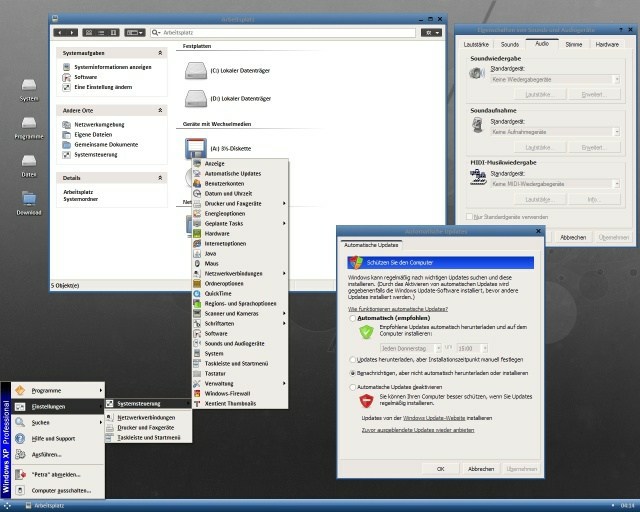Screen dimensions: 640x512
Task: Click Zuvor ausgeblendete Updates wieder anbieten link
Action: click(418, 430)
